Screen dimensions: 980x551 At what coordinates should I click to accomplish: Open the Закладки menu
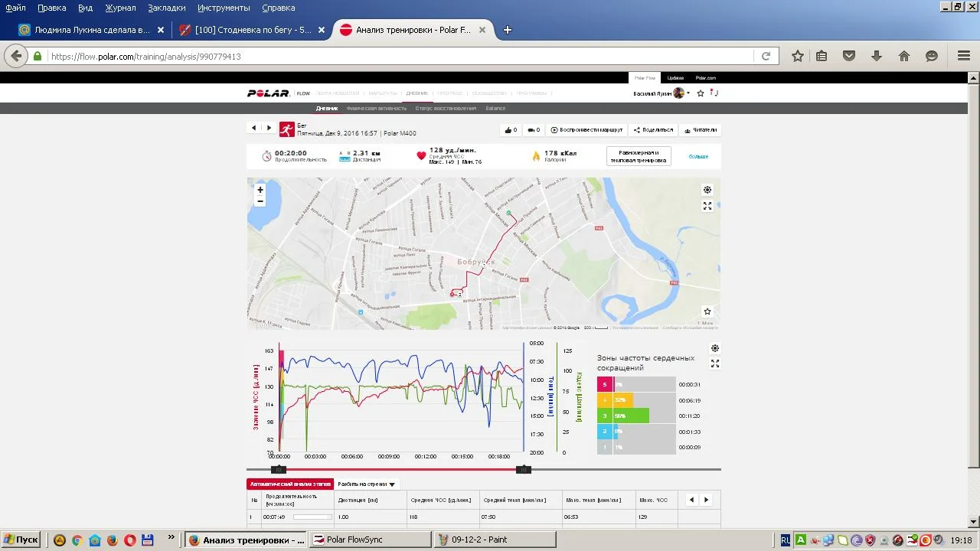tap(166, 8)
